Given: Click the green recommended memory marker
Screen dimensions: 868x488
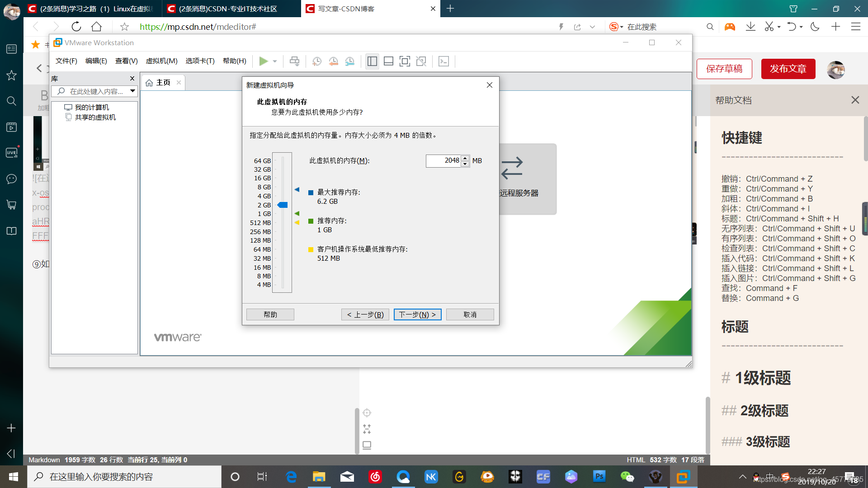Looking at the screenshot, I should (297, 213).
